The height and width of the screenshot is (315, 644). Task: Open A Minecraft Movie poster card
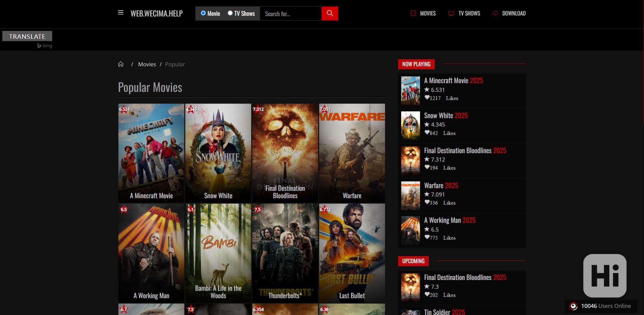(151, 153)
